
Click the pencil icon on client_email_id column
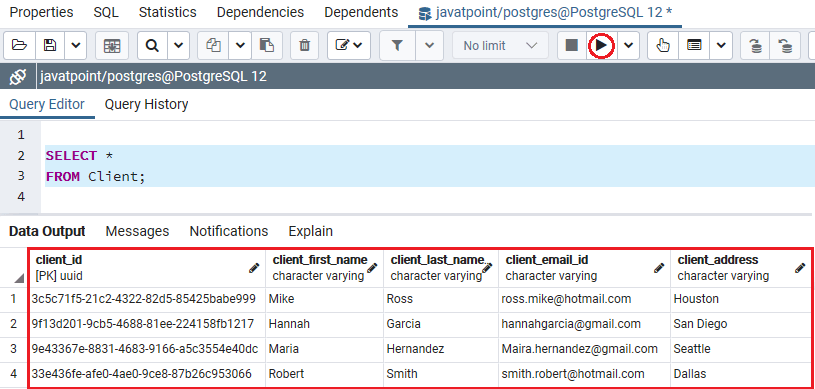click(x=659, y=268)
